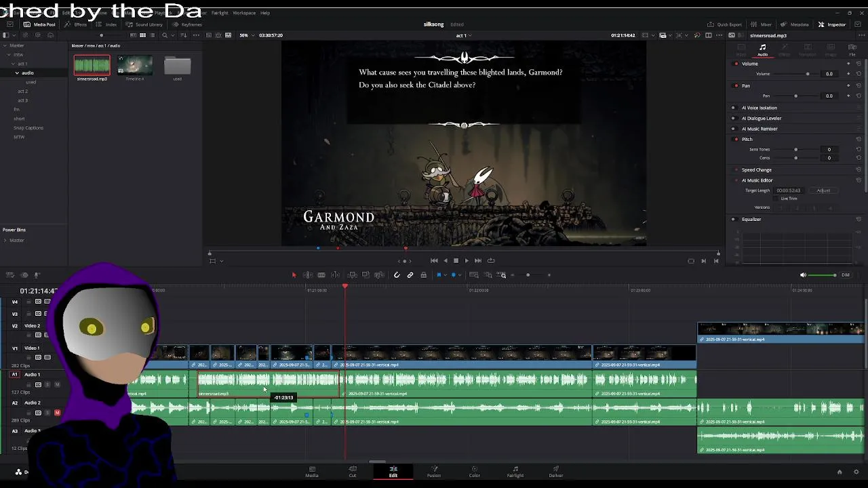Collapse the audio bin in tree
This screenshot has height=488, width=868.
tap(17, 73)
